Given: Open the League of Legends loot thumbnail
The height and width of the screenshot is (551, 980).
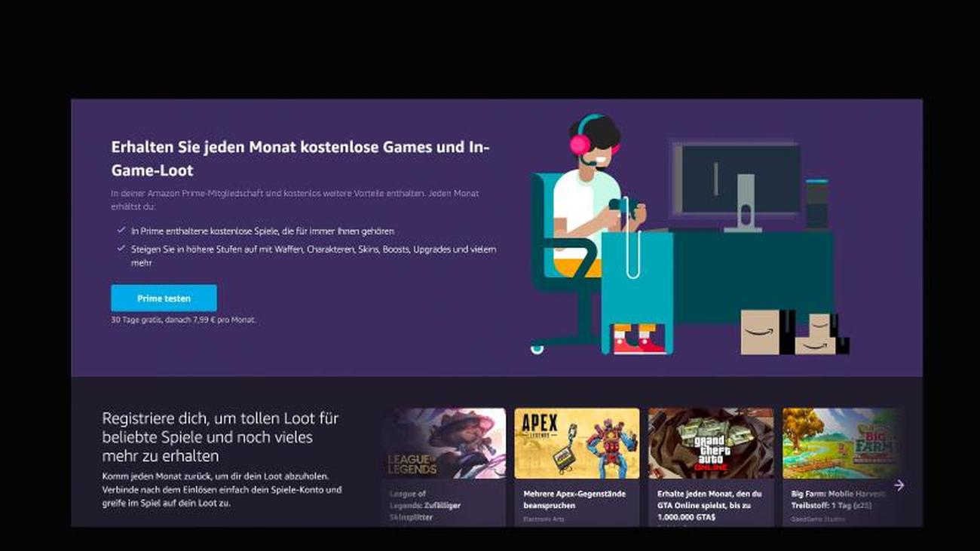Looking at the screenshot, I should point(443,443).
